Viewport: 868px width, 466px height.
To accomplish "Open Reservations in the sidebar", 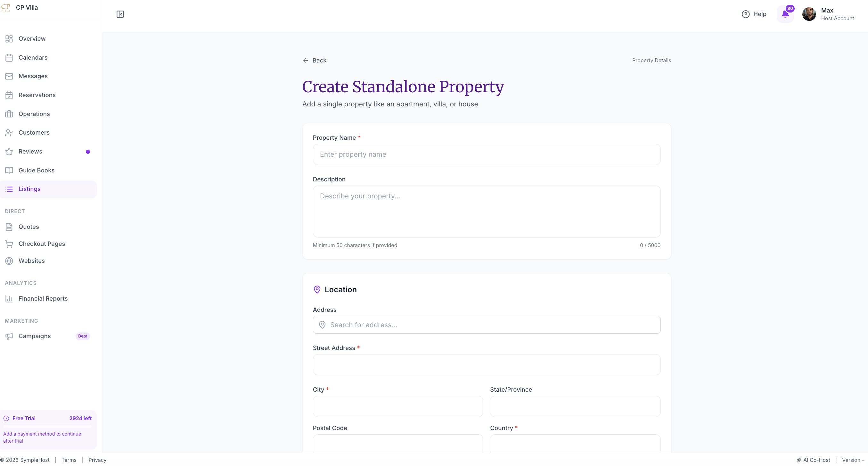I will coord(48,95).
